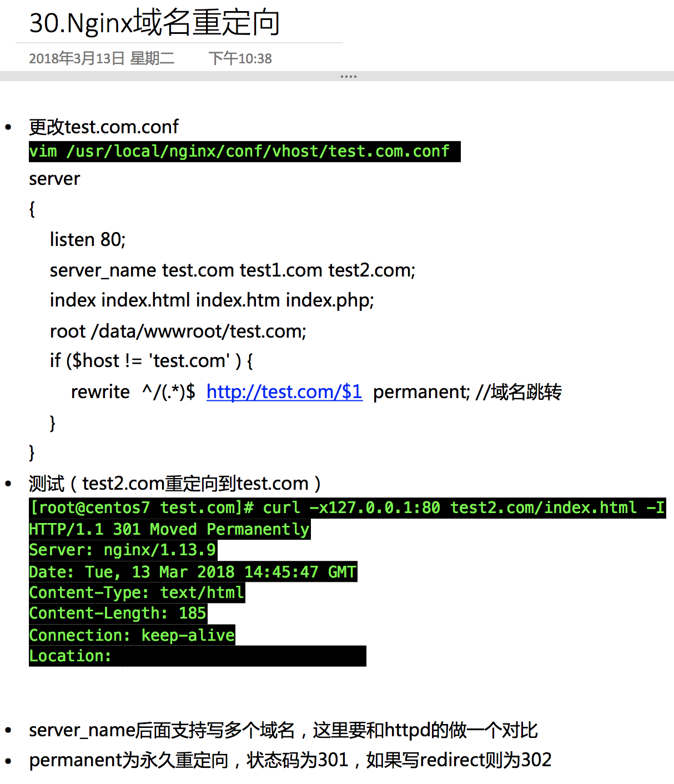Open the http://test.com/$1 hyperlink

tap(284, 391)
